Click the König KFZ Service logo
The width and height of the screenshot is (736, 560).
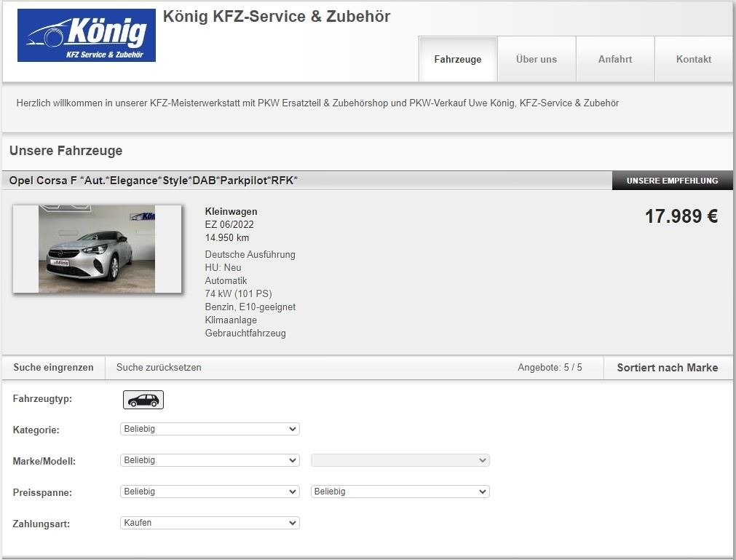coord(86,36)
